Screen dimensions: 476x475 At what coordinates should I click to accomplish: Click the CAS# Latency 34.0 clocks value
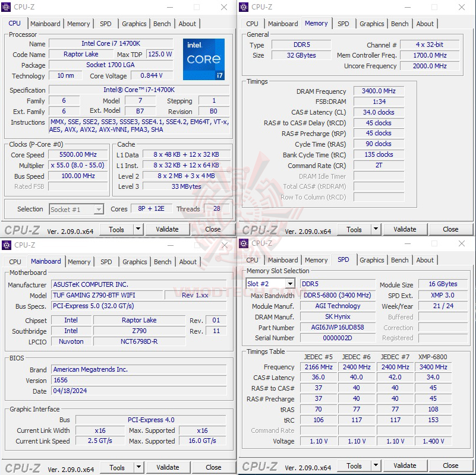tap(379, 112)
